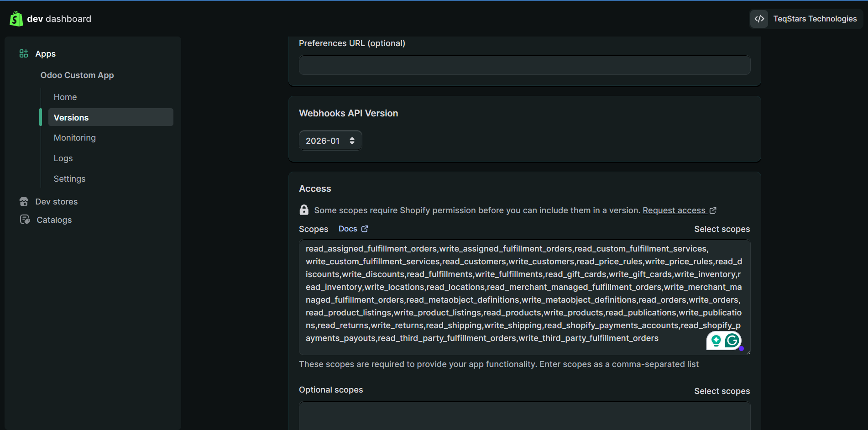Open Apps in the sidebar
The height and width of the screenshot is (430, 868).
click(x=46, y=53)
